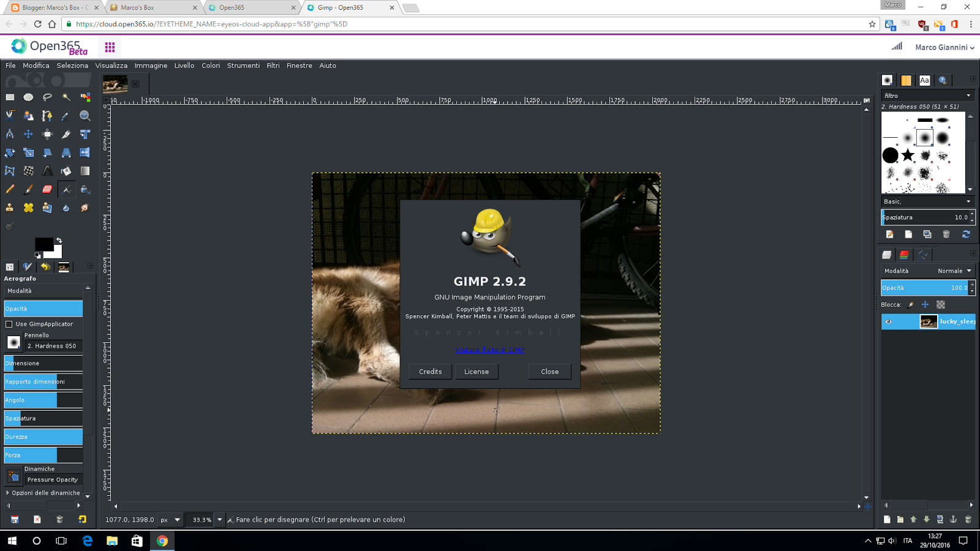980x551 pixels.
Task: Open the File menu
Action: 10,66
